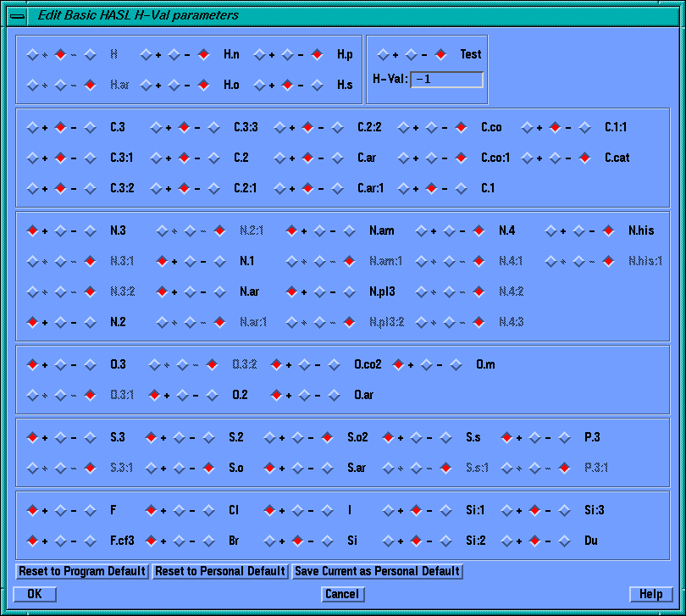This screenshot has height=616, width=686.
Task: Pick the '+' diamond for the Du row
Action: (x=506, y=540)
